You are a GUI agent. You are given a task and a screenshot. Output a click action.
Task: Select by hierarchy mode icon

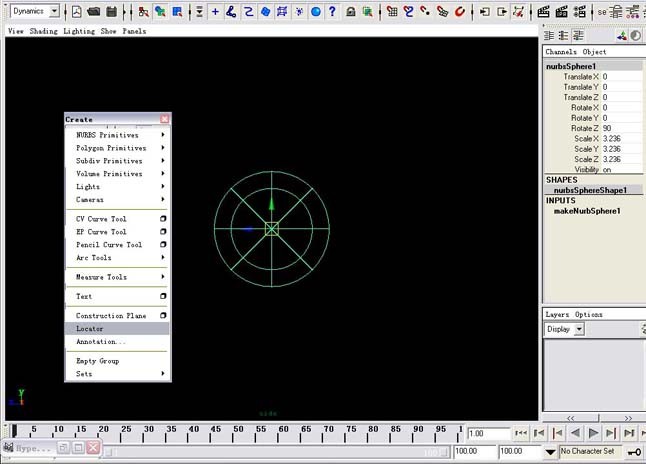tap(144, 12)
